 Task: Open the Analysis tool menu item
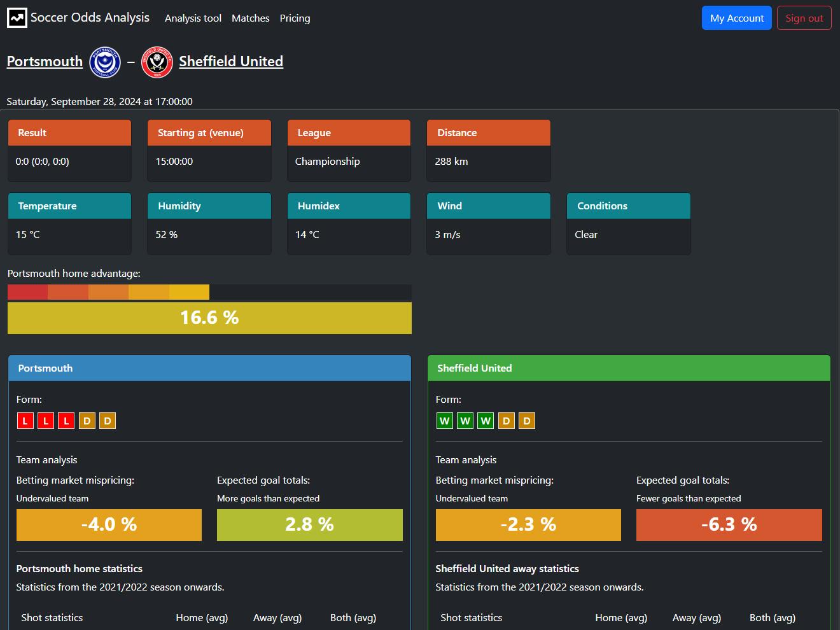click(193, 18)
